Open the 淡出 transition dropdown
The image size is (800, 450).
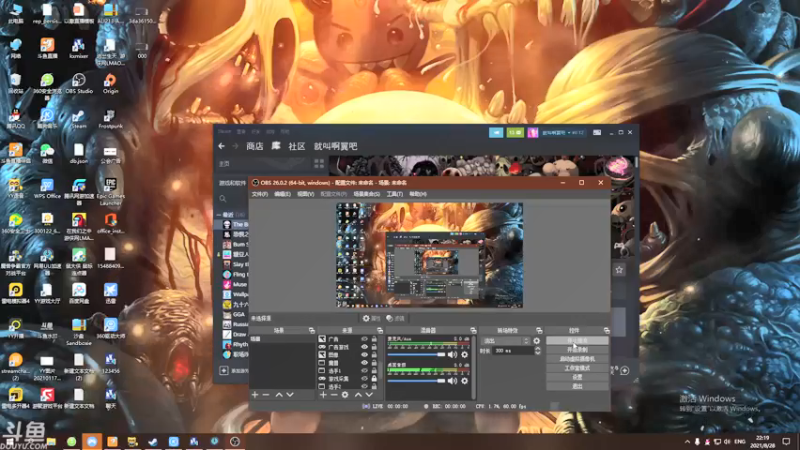pyautogui.click(x=506, y=341)
